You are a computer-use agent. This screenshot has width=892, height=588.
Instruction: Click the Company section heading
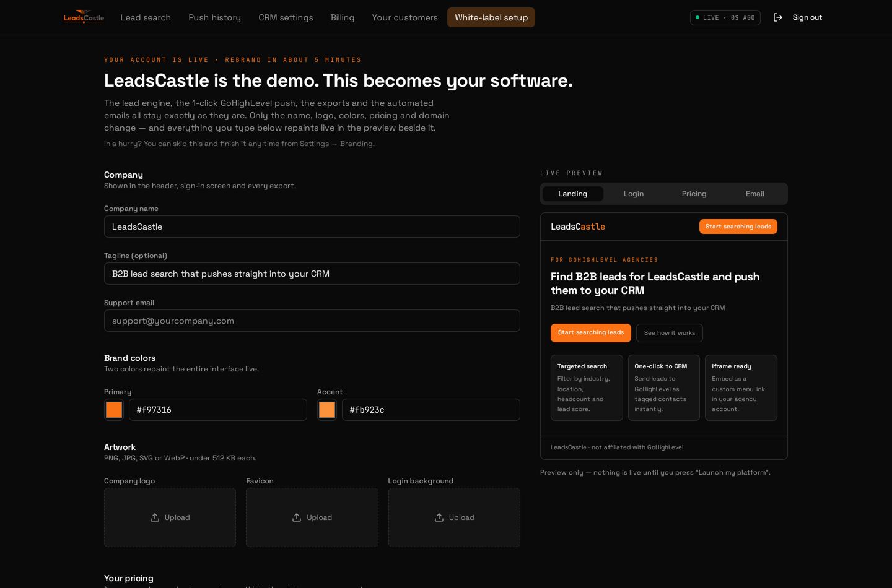click(x=123, y=175)
